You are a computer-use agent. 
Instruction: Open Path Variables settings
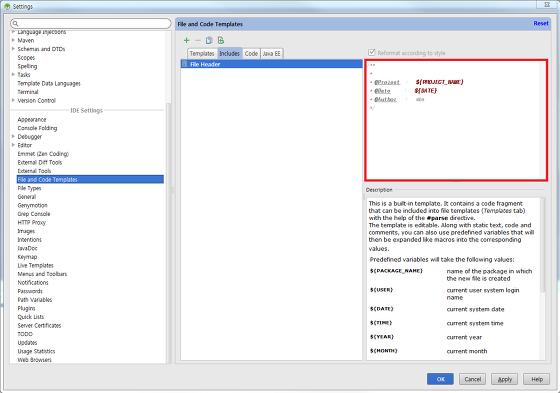click(35, 299)
